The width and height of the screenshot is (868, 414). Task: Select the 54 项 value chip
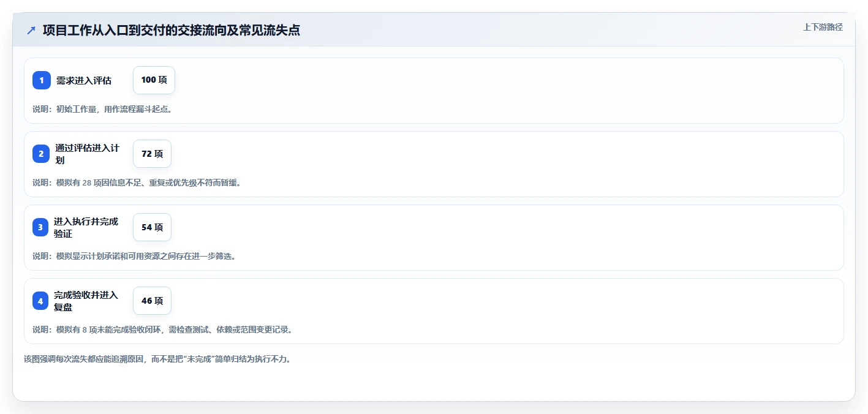(x=152, y=227)
